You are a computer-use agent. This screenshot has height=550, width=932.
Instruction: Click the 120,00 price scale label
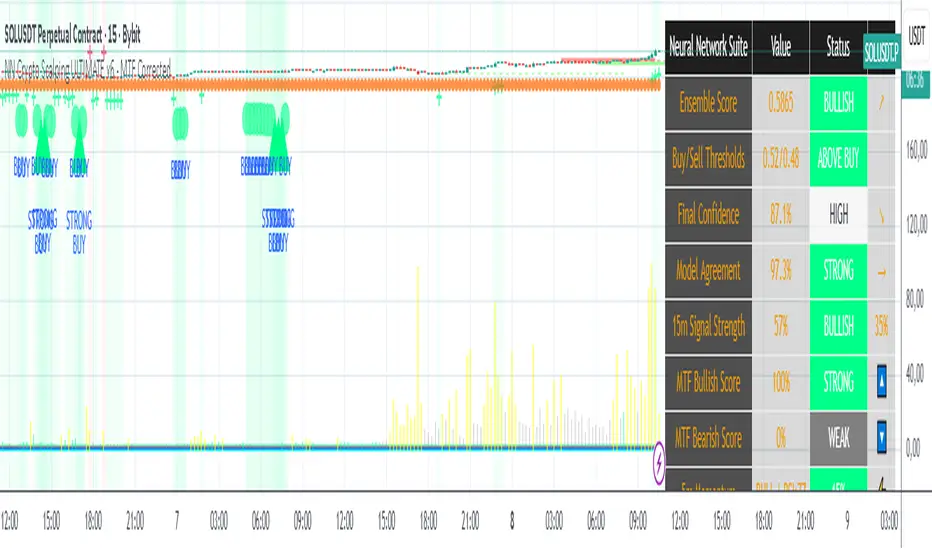[x=917, y=224]
